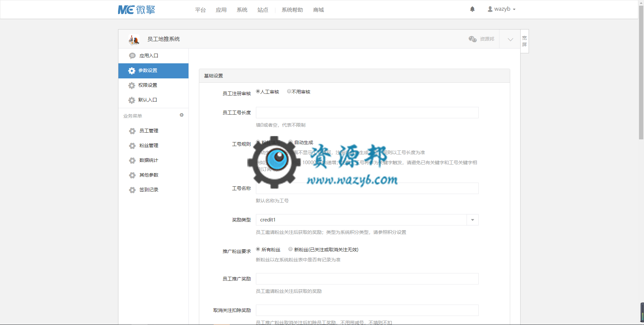Select 自动生成 for 工号规则
The image size is (644, 325).
coord(290,142)
